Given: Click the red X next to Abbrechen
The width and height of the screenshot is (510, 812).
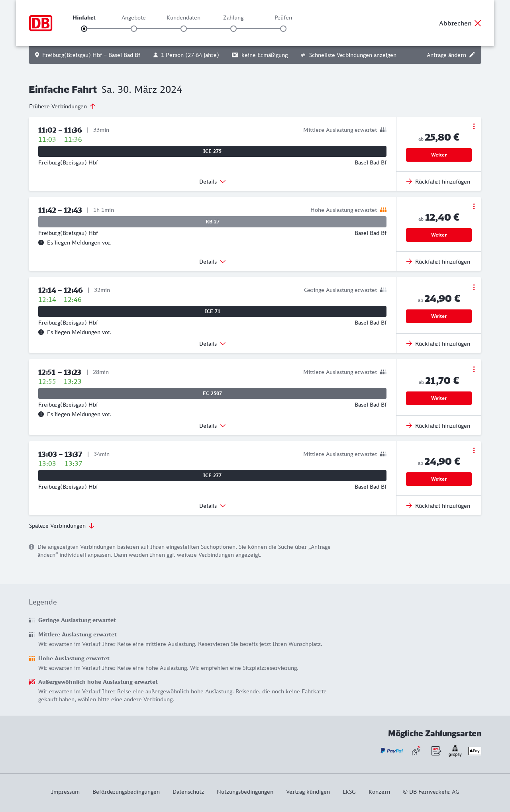Looking at the screenshot, I should click(478, 23).
